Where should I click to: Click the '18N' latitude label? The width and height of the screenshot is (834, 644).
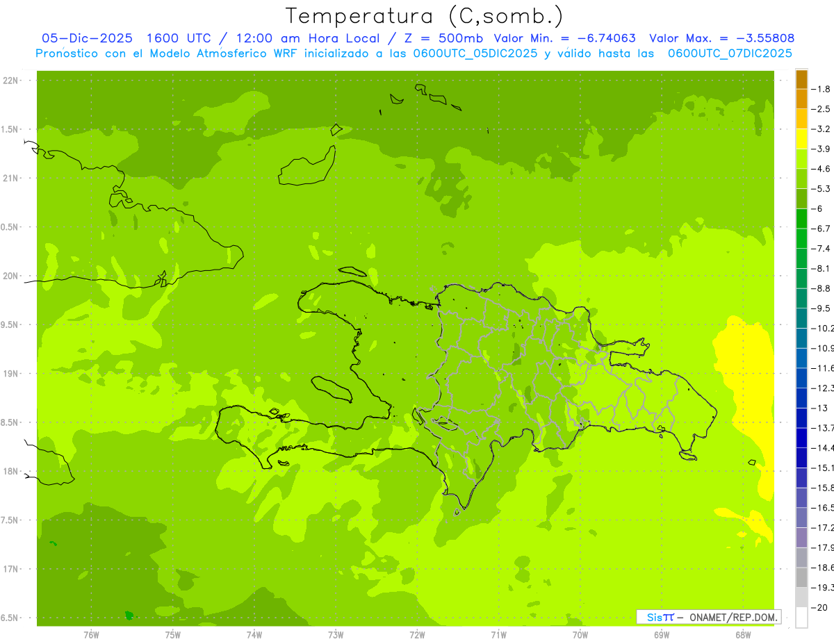[x=10, y=472]
